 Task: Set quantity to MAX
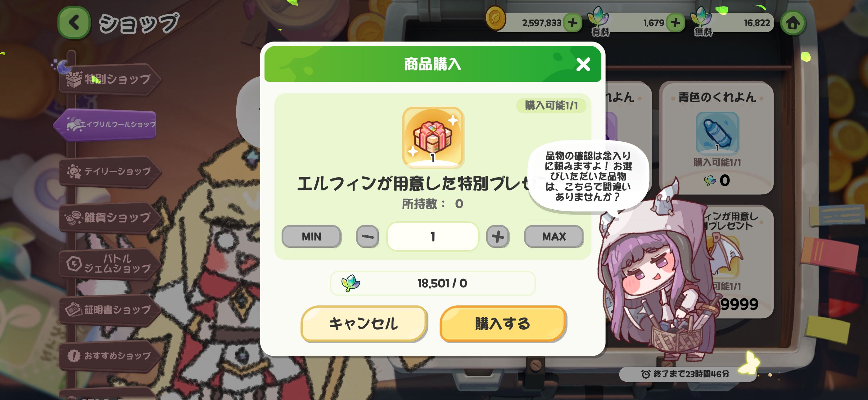pos(554,236)
